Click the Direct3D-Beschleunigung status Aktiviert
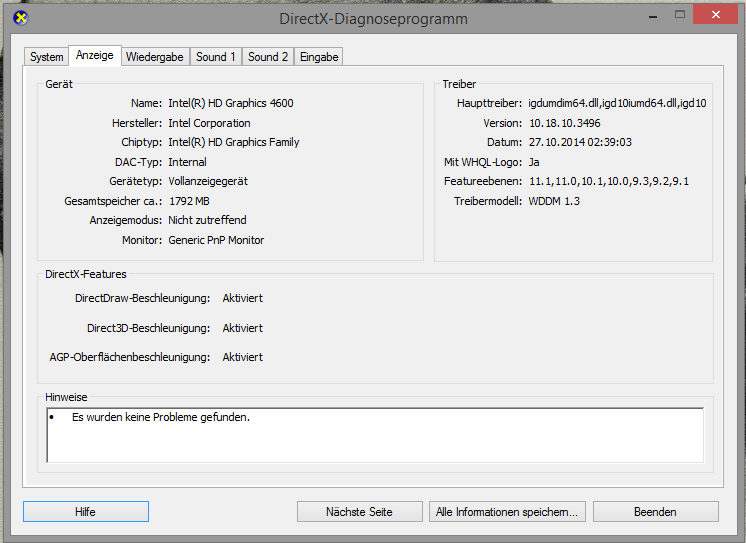This screenshot has width=746, height=543. click(243, 328)
